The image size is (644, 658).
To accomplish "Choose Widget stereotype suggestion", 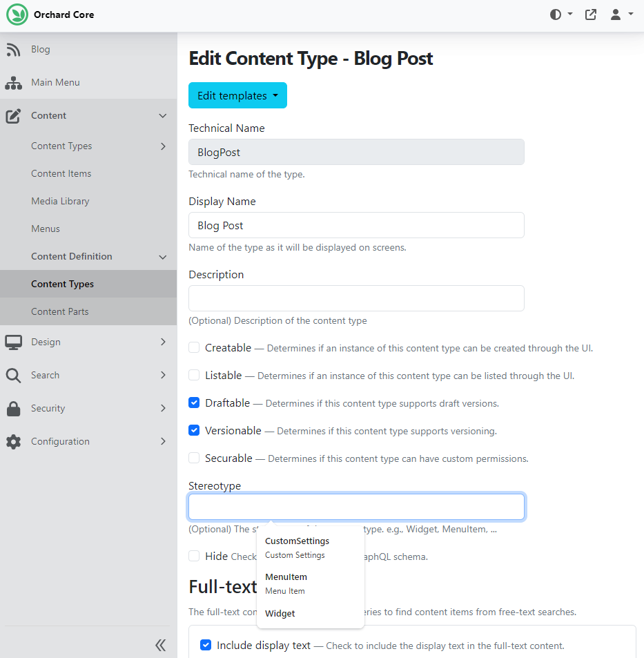I will pos(311,613).
